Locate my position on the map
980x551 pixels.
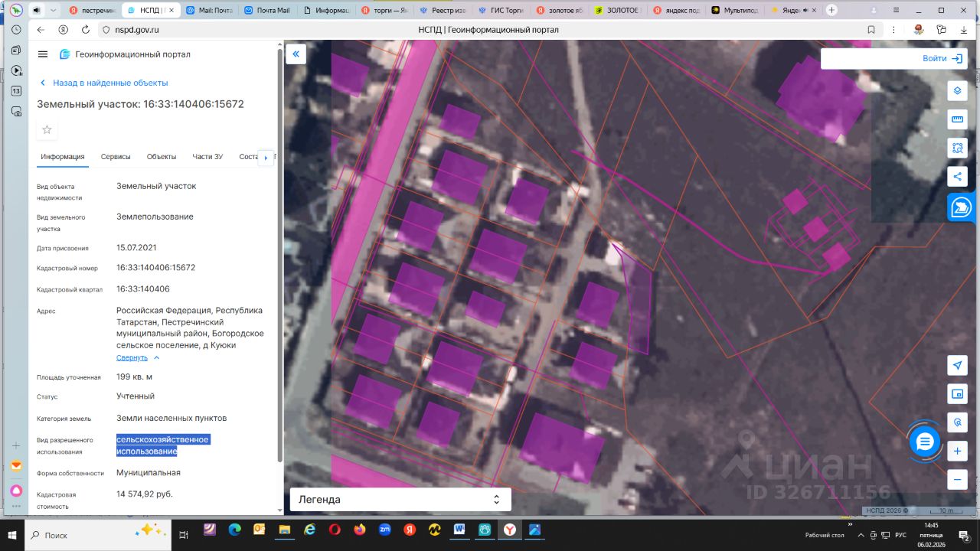[957, 365]
